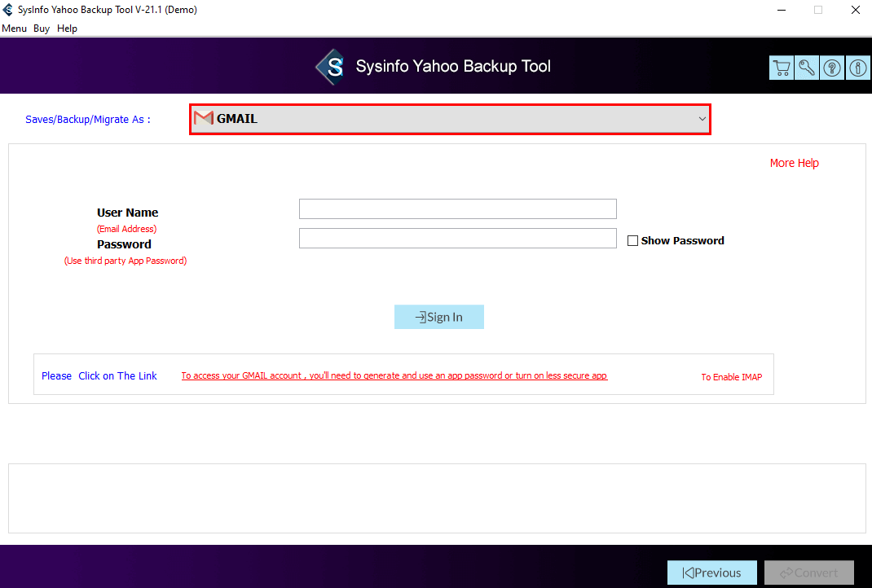Expand the Saves/Backup/Migrate As dropdown arrow
This screenshot has width=872, height=588.
click(x=702, y=119)
